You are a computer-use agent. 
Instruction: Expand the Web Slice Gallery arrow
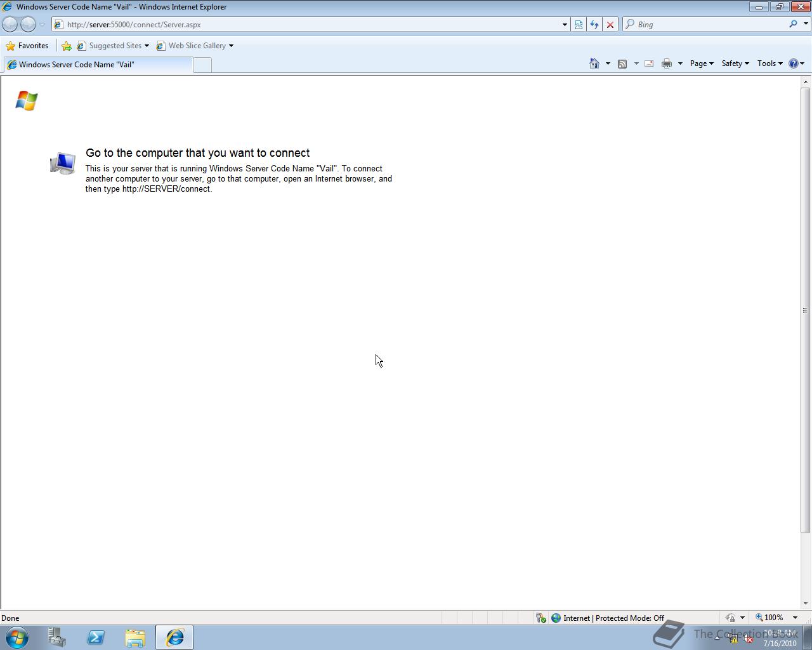tap(231, 46)
